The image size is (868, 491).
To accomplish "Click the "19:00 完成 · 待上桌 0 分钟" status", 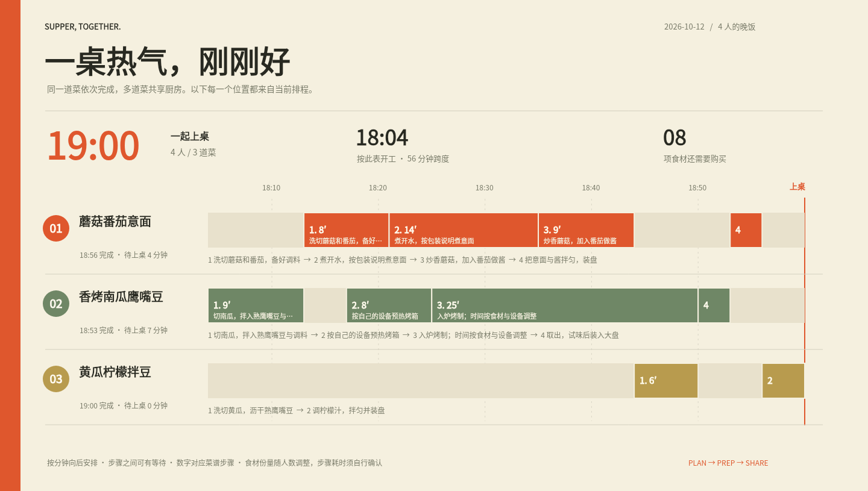I will (x=124, y=405).
